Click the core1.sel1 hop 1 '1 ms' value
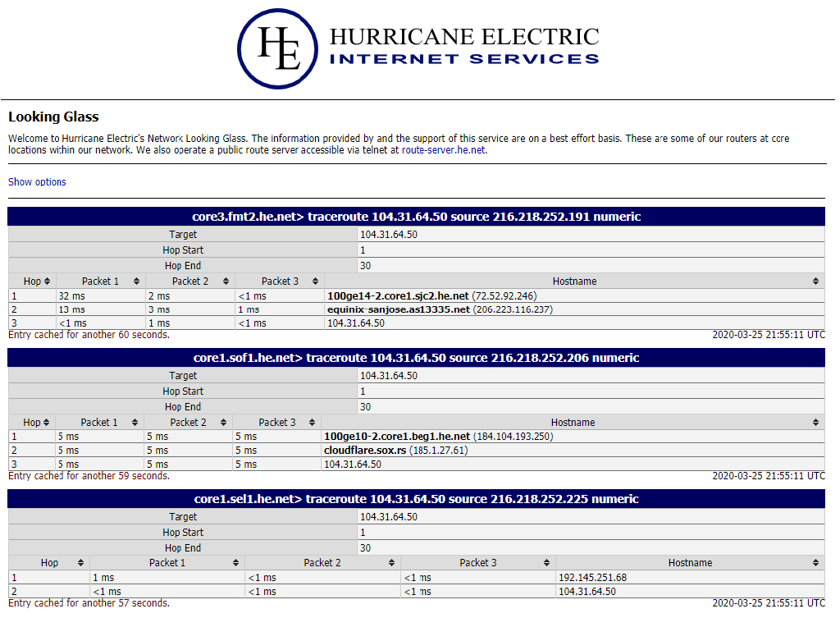This screenshot has width=840, height=618. 103,578
